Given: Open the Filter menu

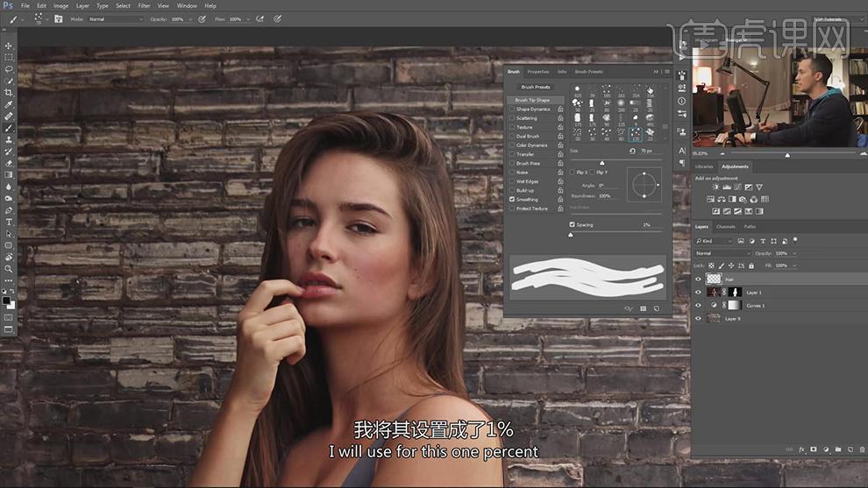Looking at the screenshot, I should point(144,5).
